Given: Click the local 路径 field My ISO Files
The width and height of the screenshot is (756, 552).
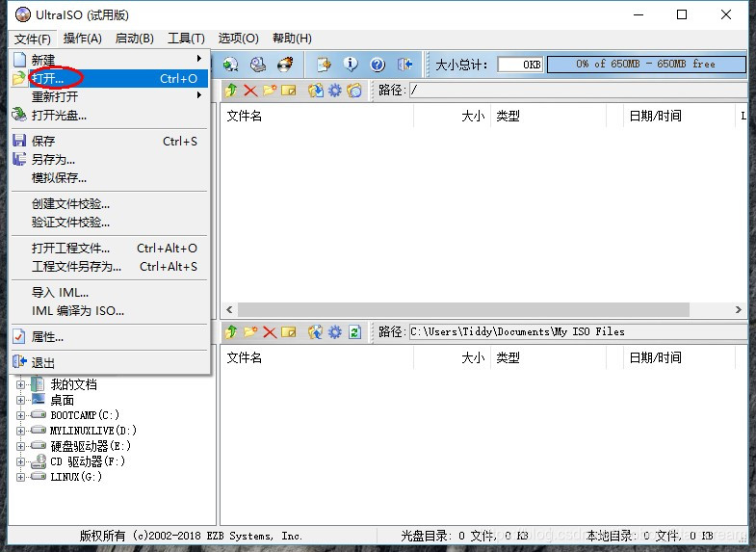Looking at the screenshot, I should tap(579, 331).
